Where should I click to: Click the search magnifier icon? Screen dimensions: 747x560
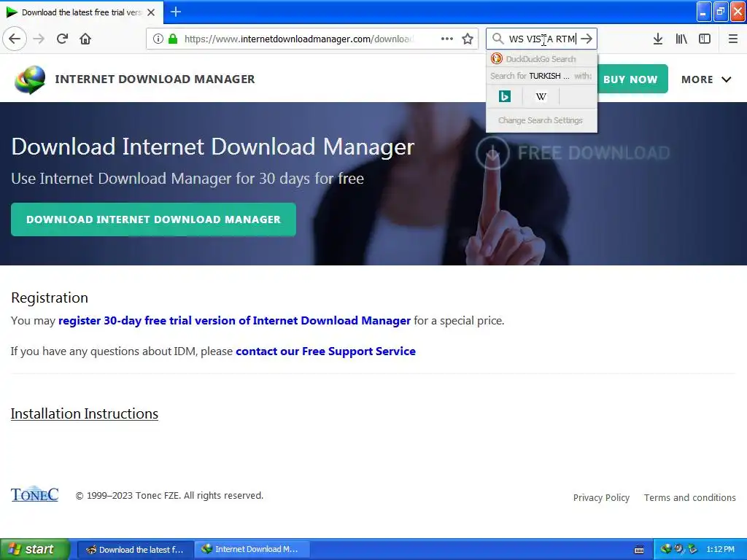[498, 39]
